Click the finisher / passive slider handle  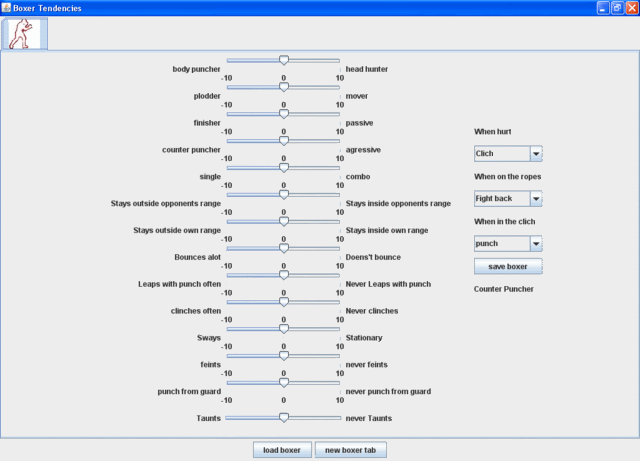(283, 114)
